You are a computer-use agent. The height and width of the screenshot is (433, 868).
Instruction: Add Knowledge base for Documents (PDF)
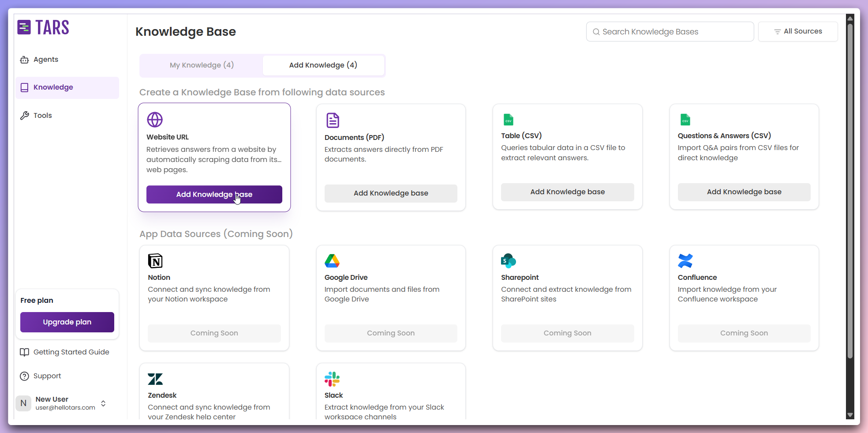point(391,193)
